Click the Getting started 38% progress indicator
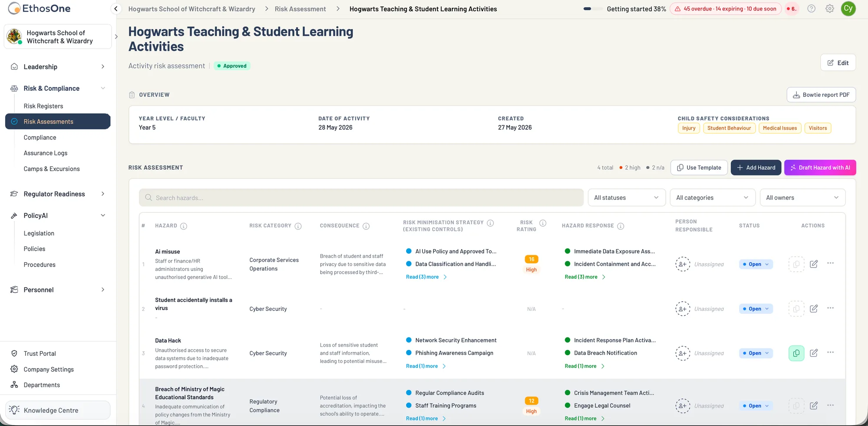The width and height of the screenshot is (868, 426). [625, 9]
